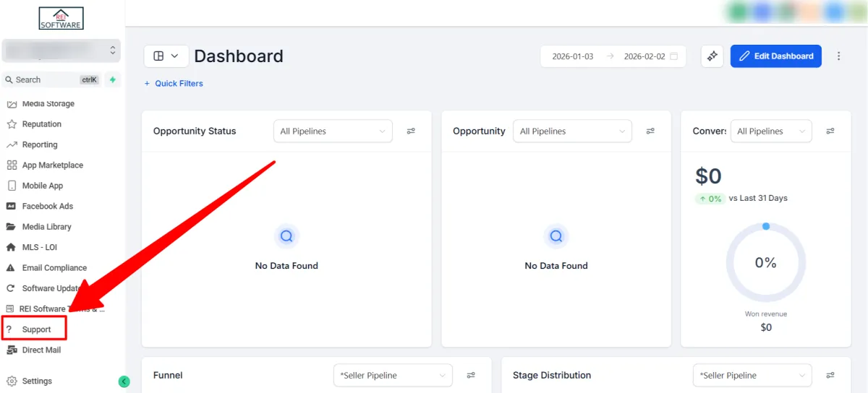Go to Reputation in sidebar
This screenshot has width=868, height=393.
coord(41,124)
